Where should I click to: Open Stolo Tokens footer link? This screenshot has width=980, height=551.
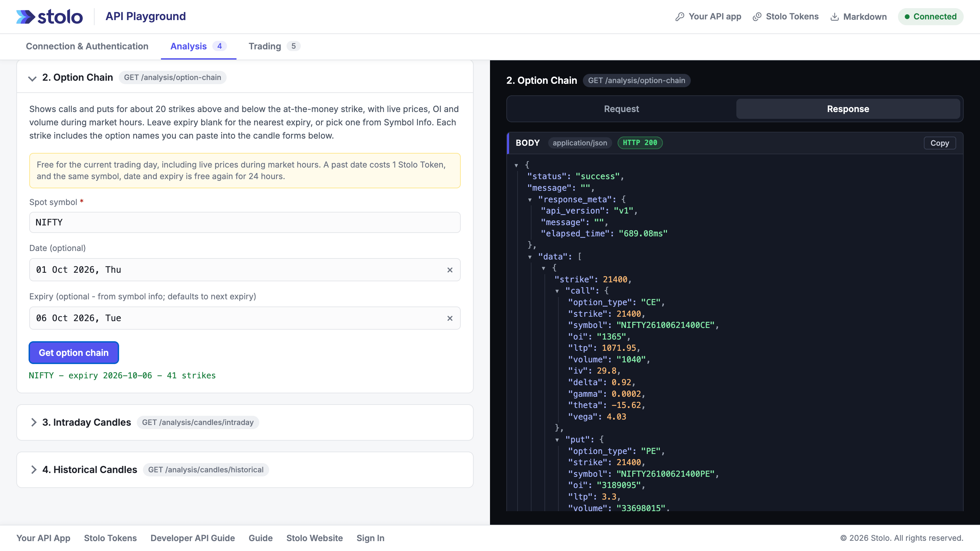[x=110, y=538]
